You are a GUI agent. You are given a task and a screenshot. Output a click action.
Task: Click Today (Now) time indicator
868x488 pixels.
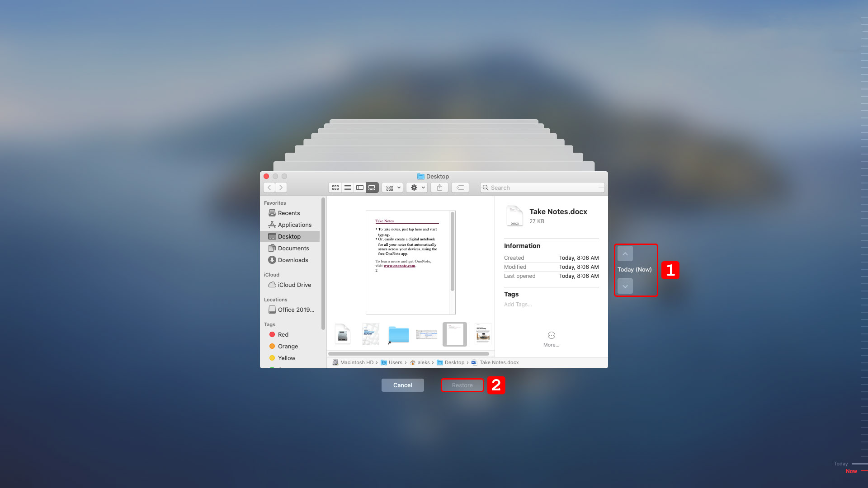[634, 269]
